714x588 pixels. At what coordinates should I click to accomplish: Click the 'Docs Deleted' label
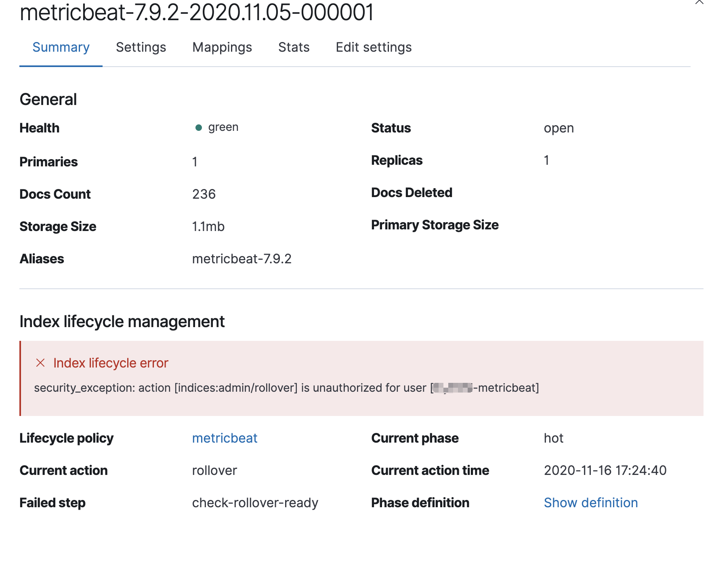412,193
